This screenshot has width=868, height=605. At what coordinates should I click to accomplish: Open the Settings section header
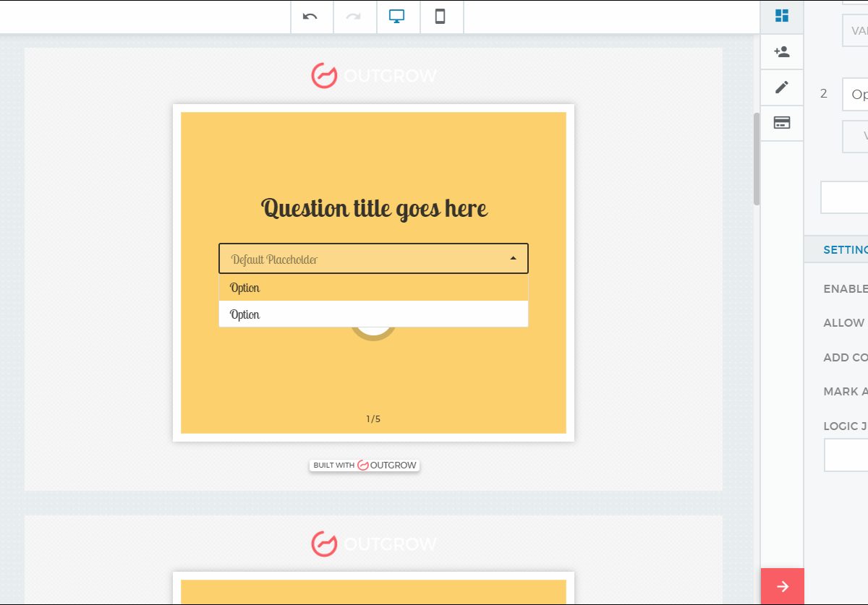click(843, 250)
